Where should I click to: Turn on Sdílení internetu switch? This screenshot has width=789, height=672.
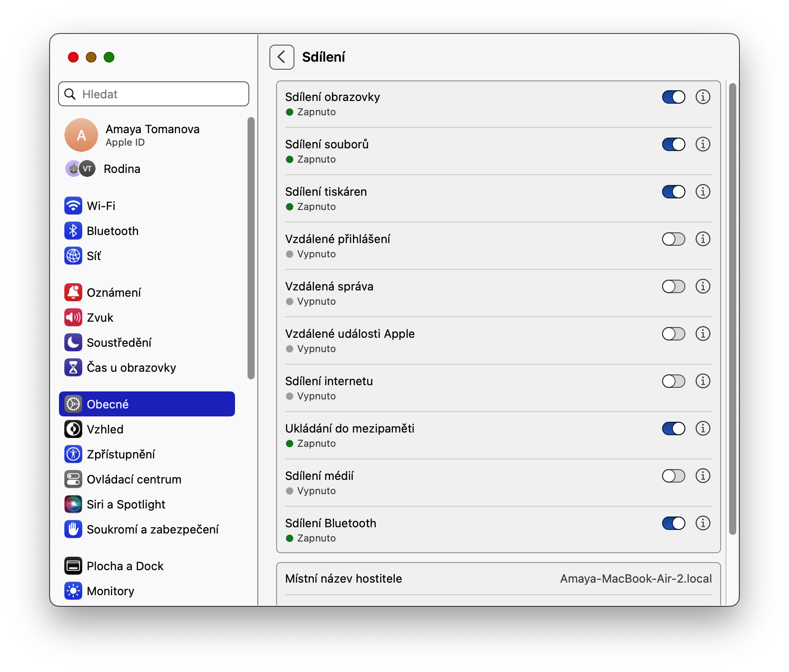[x=674, y=381]
